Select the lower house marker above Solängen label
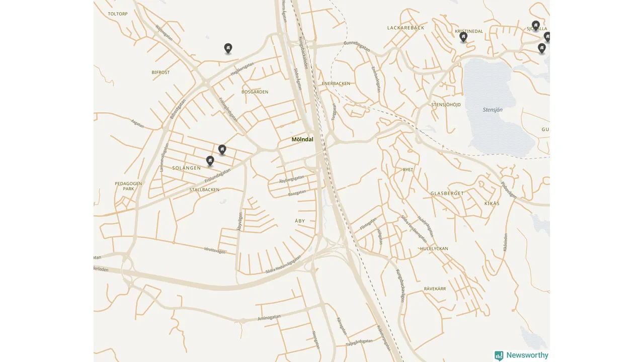Viewport: 644px width, 362px height. (210, 161)
